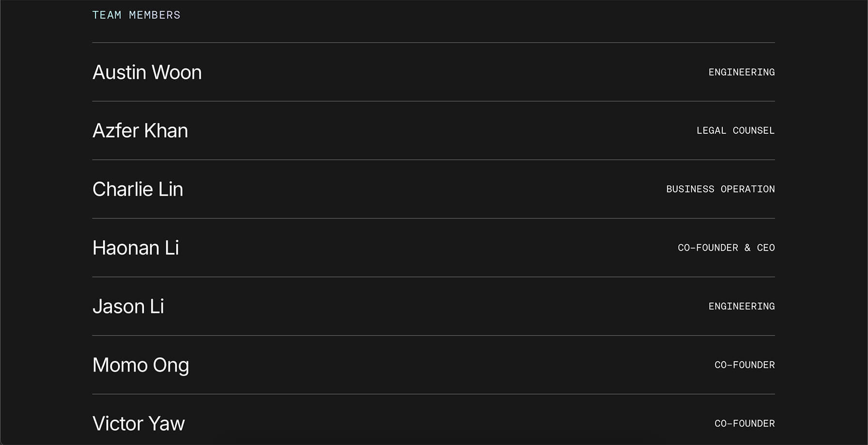Click the Co-Founder label beside Momo Ong
The image size is (868, 445).
(x=744, y=365)
